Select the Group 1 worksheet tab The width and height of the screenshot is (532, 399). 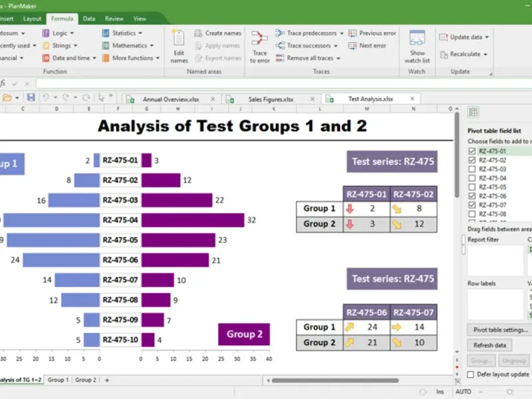(58, 380)
